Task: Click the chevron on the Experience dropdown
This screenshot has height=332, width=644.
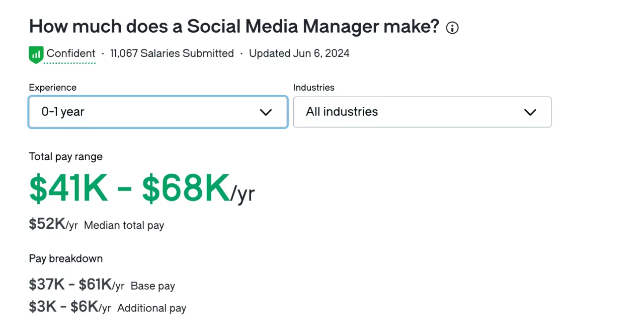Action: coord(266,112)
